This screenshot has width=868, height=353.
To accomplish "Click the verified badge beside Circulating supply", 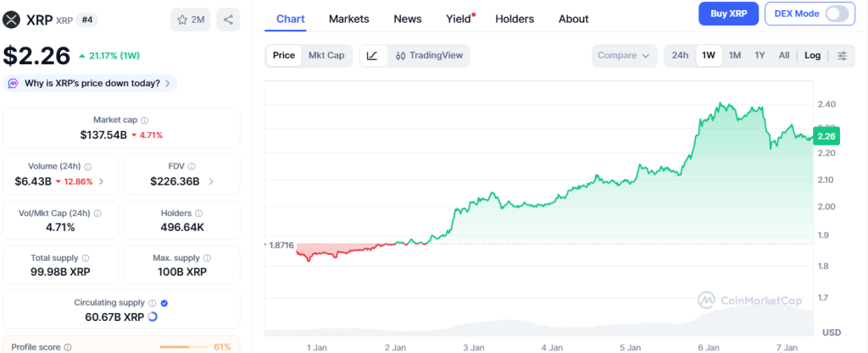I will click(164, 302).
